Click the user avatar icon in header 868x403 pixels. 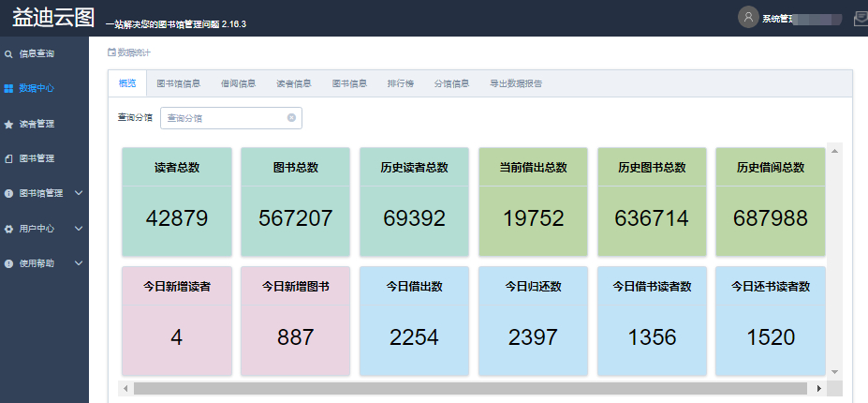coord(748,17)
